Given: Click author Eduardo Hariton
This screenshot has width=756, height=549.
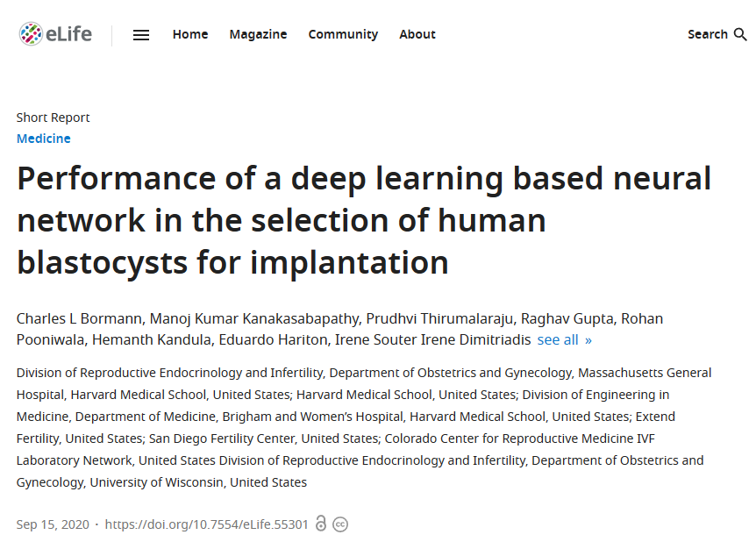Looking at the screenshot, I should click(x=274, y=339).
